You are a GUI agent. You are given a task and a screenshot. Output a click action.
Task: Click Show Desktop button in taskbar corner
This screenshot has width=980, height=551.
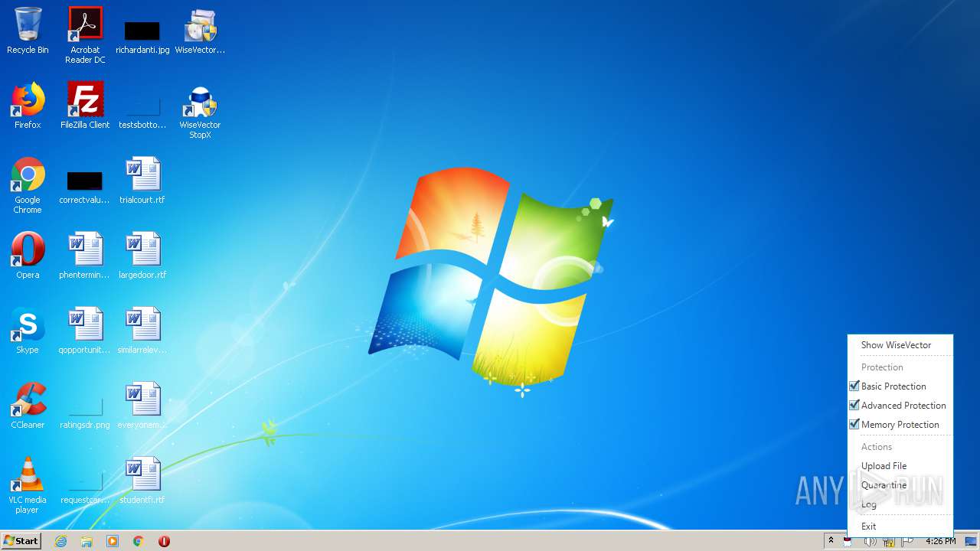click(971, 541)
